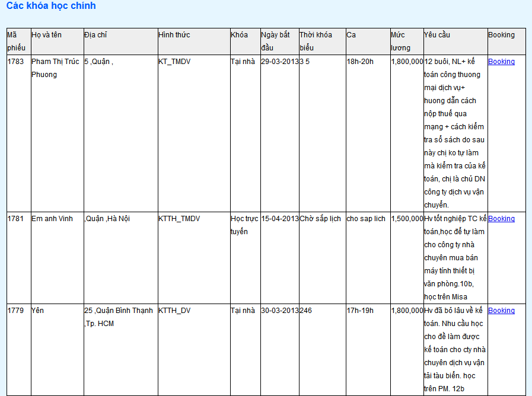Click the 'Họ và tên' column header
Image resolution: width=532 pixels, height=396 pixels.
[x=46, y=35]
